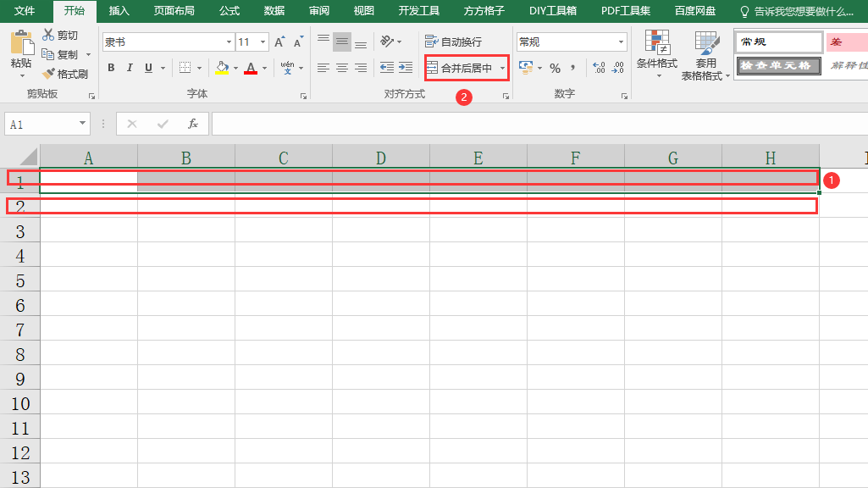
Task: Click 合并后居中 merge and center
Action: click(x=460, y=68)
